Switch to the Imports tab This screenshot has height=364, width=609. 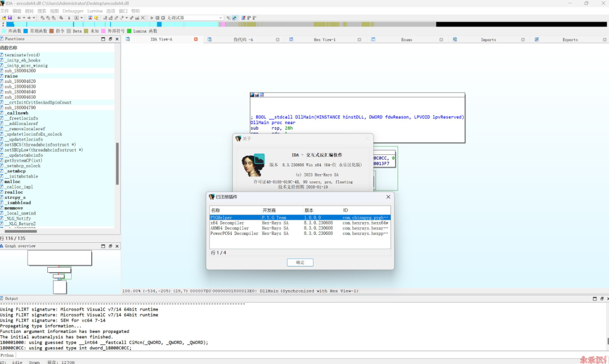click(488, 39)
